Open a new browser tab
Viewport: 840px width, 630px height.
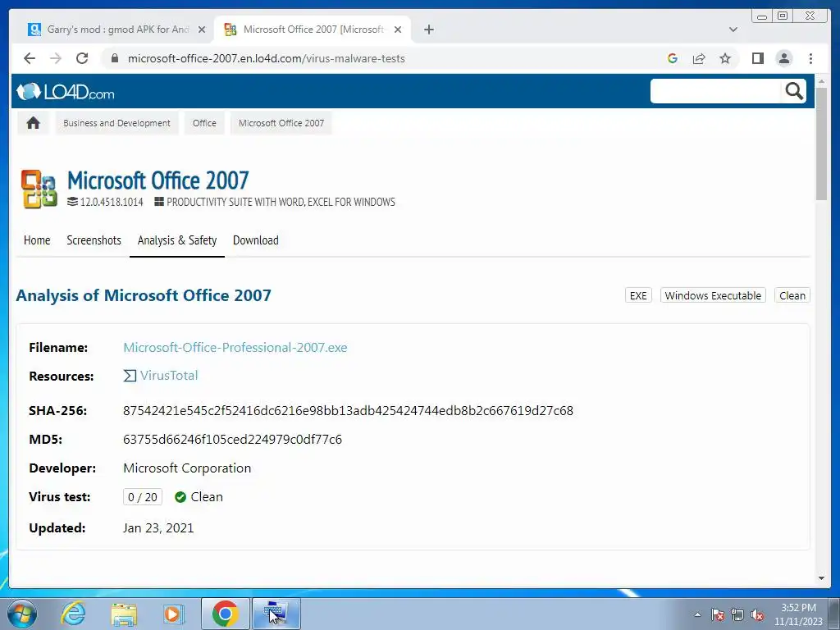428,30
